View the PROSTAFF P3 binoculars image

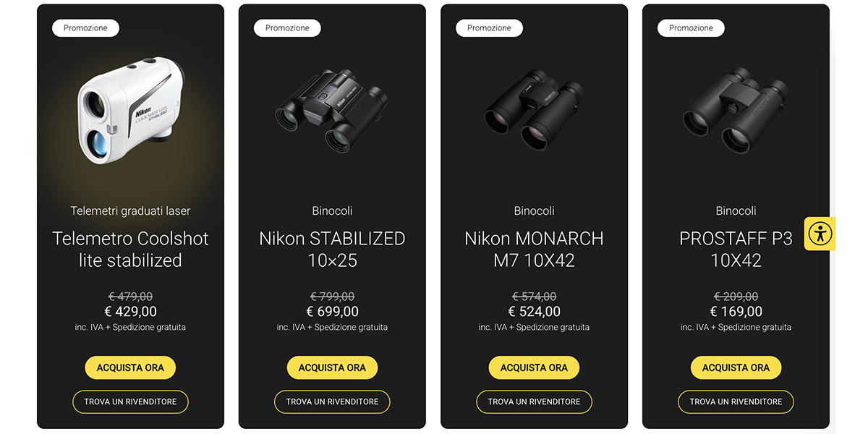(736, 109)
